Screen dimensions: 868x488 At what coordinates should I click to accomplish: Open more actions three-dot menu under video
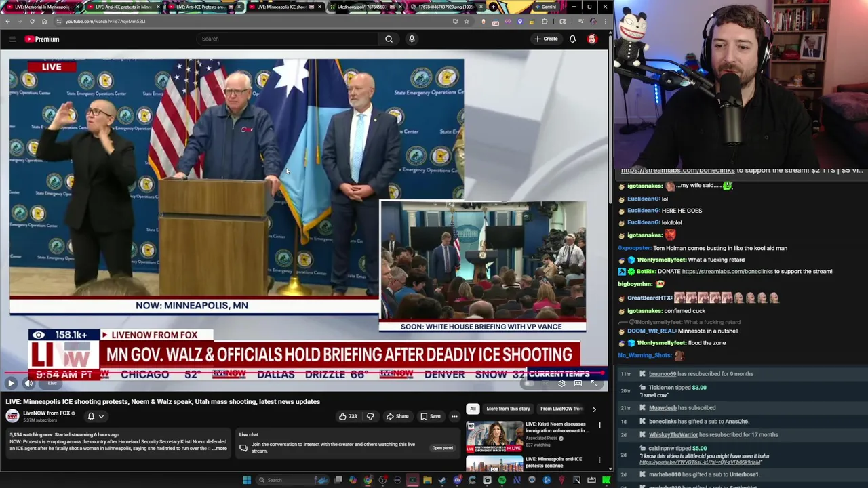click(x=454, y=416)
